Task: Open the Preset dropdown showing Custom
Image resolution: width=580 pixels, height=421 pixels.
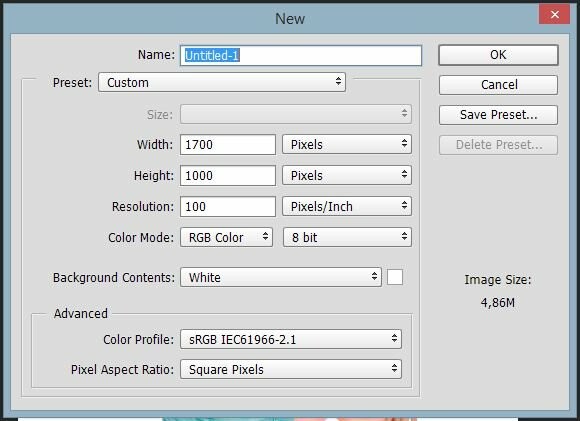Action: point(222,82)
